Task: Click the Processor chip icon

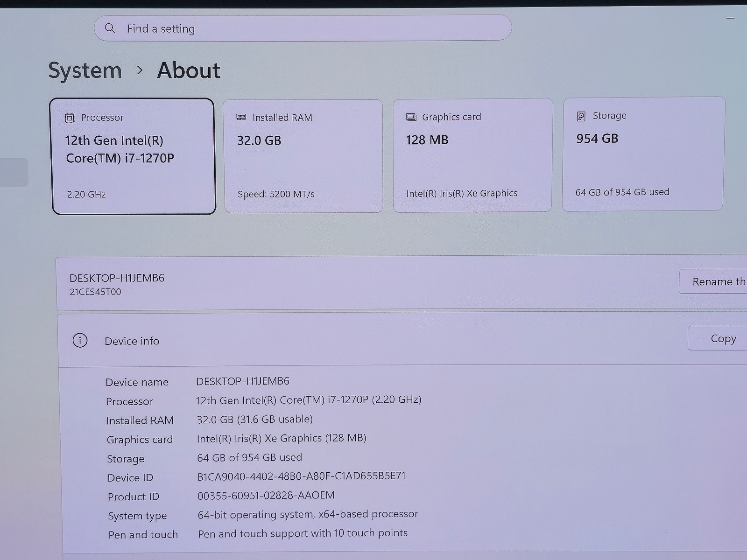Action: [x=70, y=118]
